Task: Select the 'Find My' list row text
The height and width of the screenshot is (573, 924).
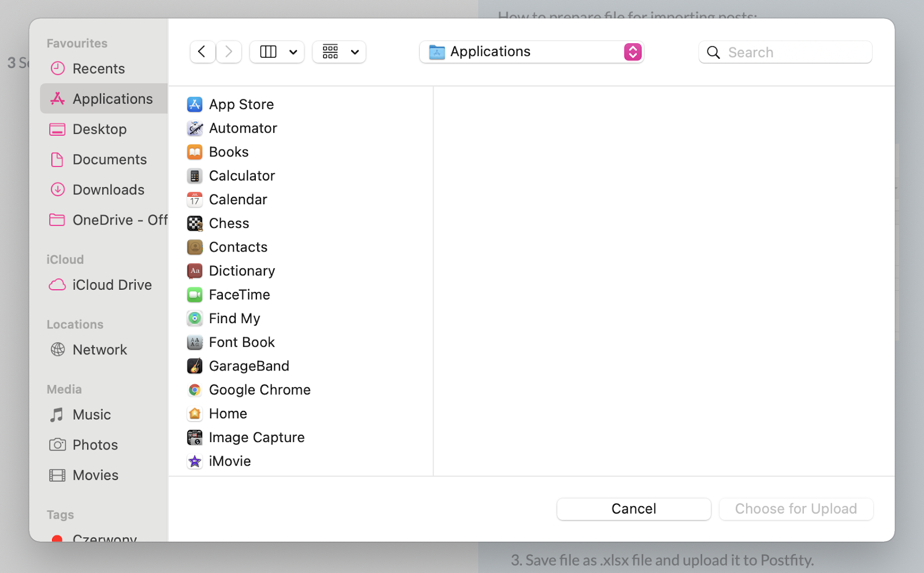Action: tap(234, 319)
